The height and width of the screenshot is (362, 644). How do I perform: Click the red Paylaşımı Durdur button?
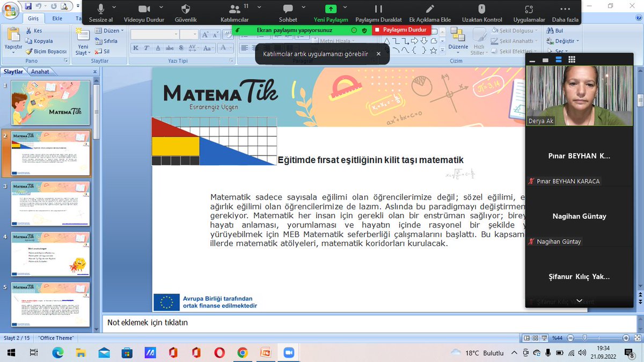pyautogui.click(x=401, y=30)
